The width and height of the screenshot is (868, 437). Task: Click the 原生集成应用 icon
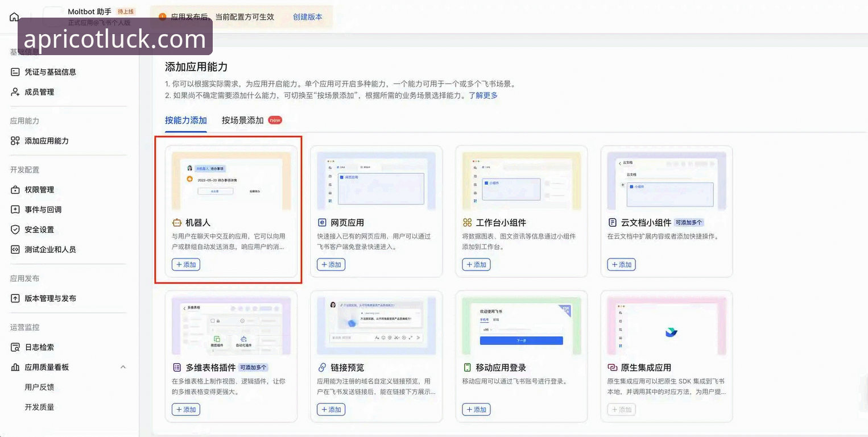coord(612,368)
